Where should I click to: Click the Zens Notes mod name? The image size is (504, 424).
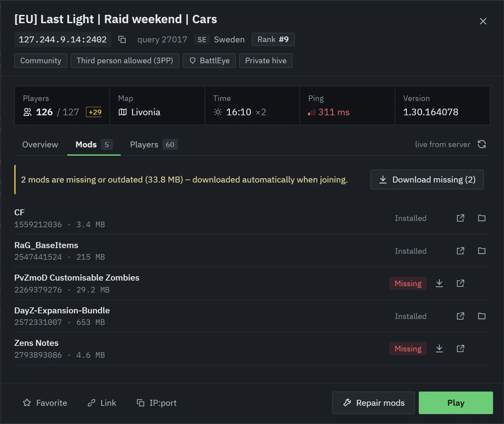tap(36, 343)
